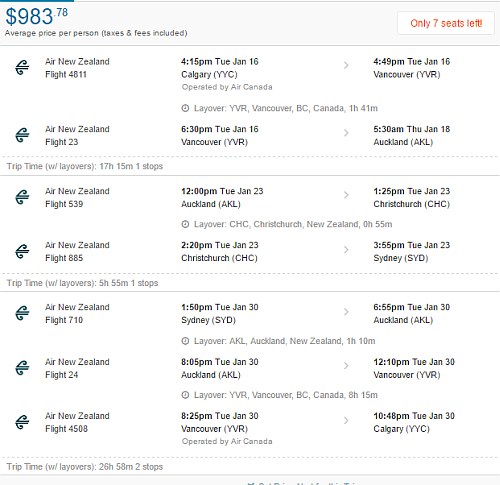Click Air New Zealand logo beside Flight 710
This screenshot has width=500, height=485.
coord(22,313)
